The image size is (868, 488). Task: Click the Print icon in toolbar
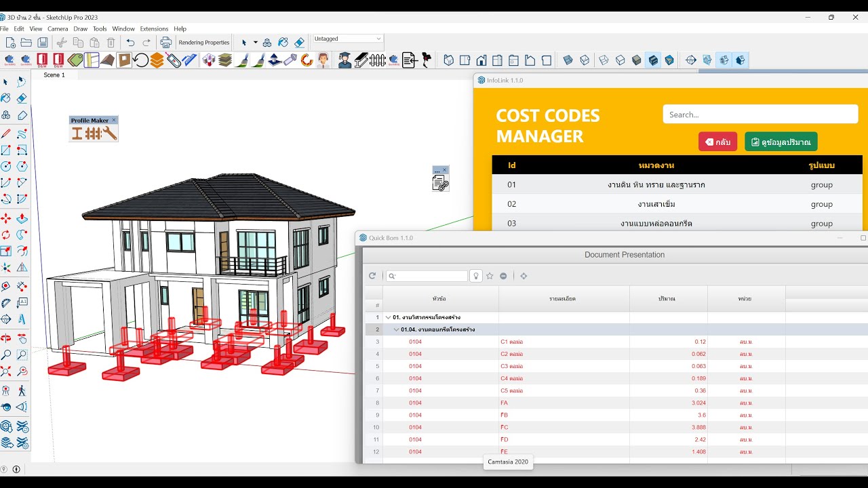point(166,42)
